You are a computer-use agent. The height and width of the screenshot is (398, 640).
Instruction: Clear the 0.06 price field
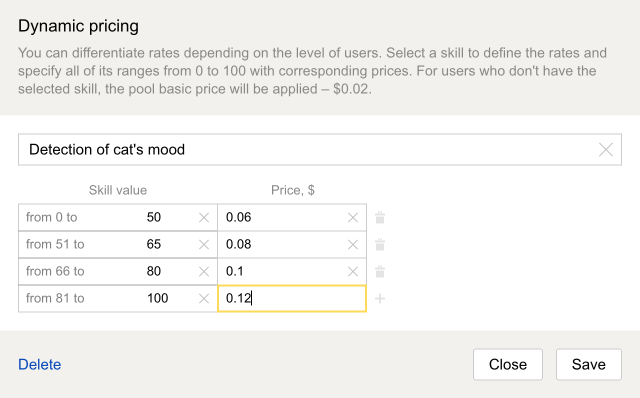(x=353, y=218)
